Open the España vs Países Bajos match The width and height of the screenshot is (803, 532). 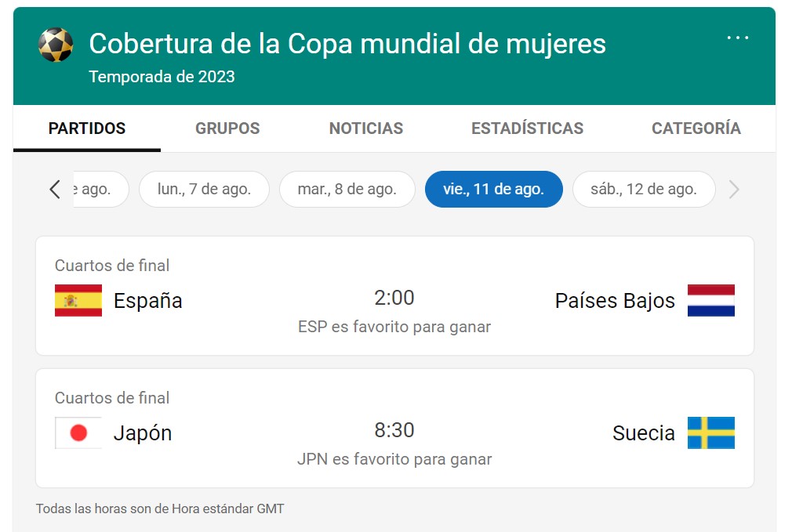pyautogui.click(x=394, y=296)
